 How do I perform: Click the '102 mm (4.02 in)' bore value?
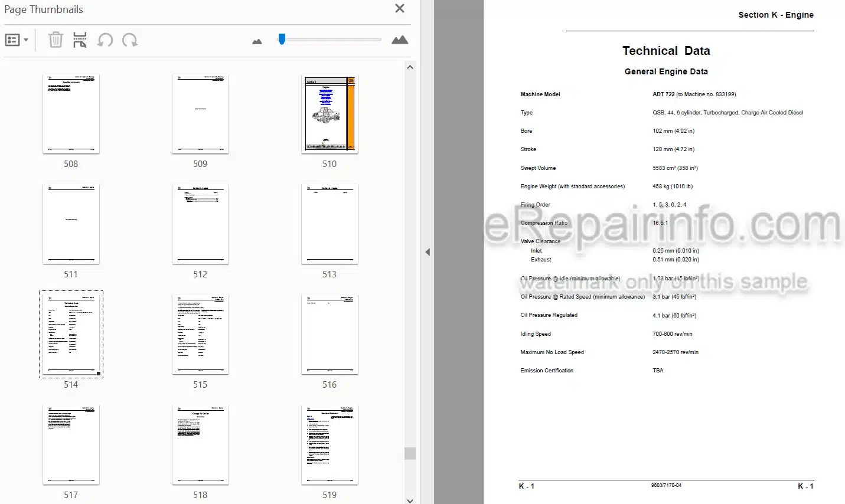click(x=674, y=131)
